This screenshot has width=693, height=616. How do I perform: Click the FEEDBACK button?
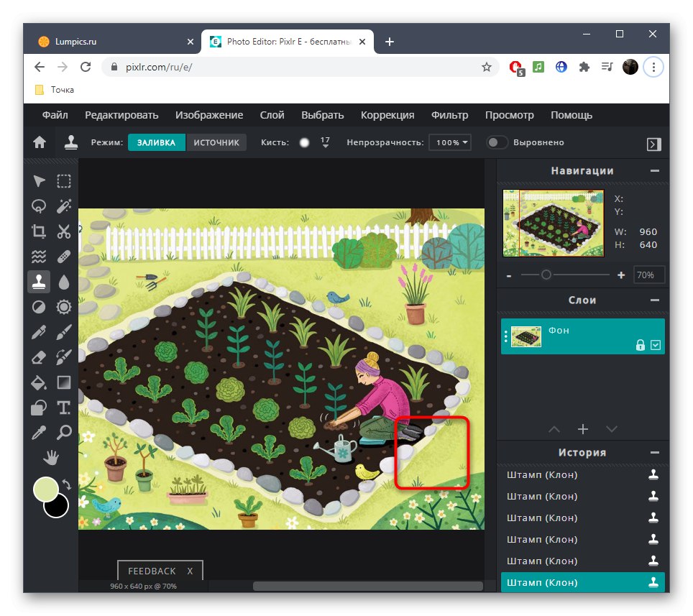152,571
